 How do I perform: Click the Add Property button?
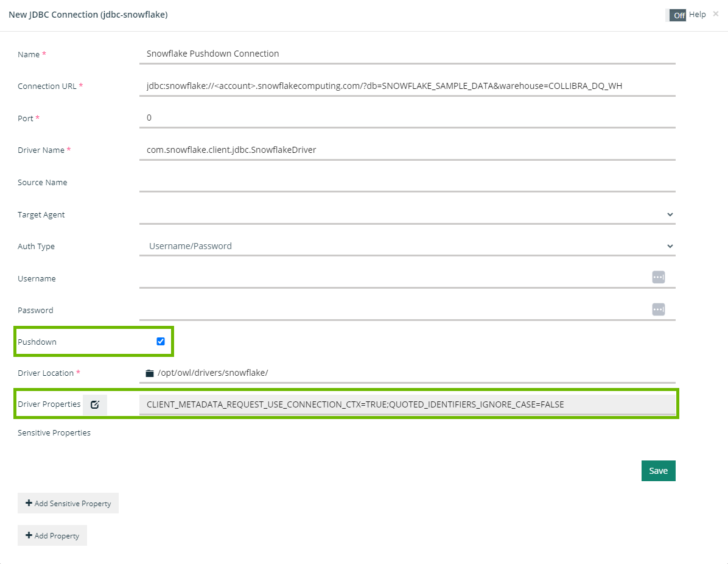(52, 535)
